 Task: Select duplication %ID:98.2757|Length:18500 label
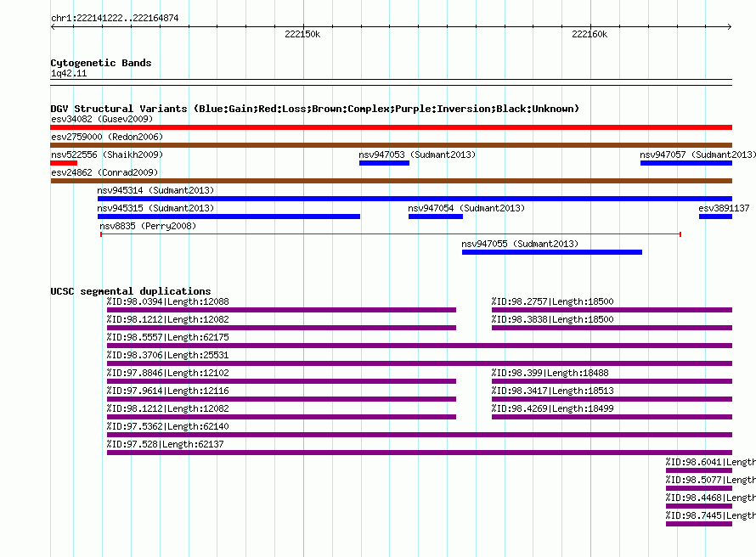point(552,301)
